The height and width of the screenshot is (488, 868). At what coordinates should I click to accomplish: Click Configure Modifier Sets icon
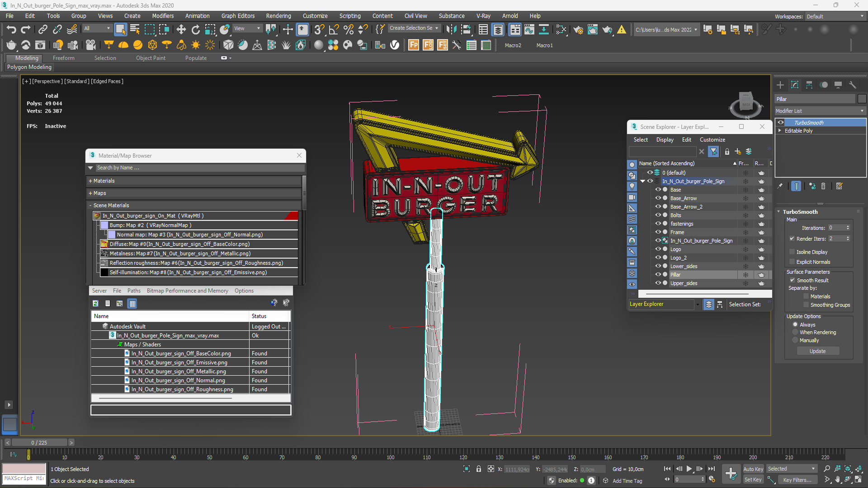840,186
